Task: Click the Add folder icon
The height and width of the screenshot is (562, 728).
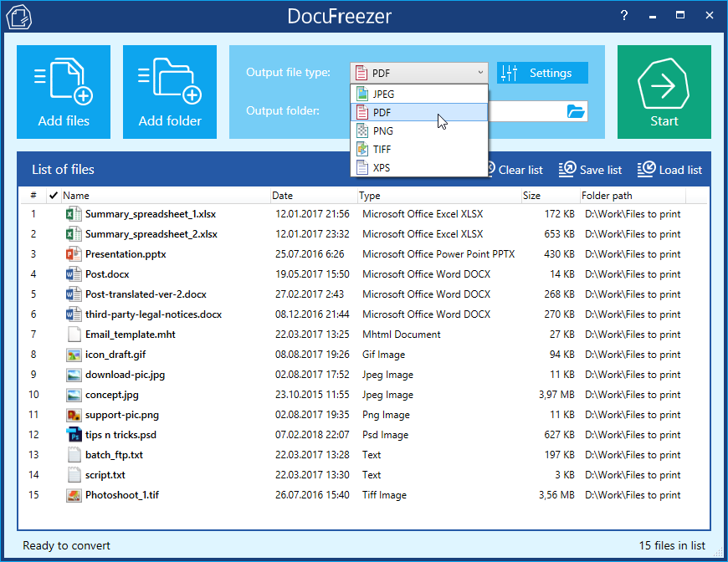Action: click(x=169, y=81)
